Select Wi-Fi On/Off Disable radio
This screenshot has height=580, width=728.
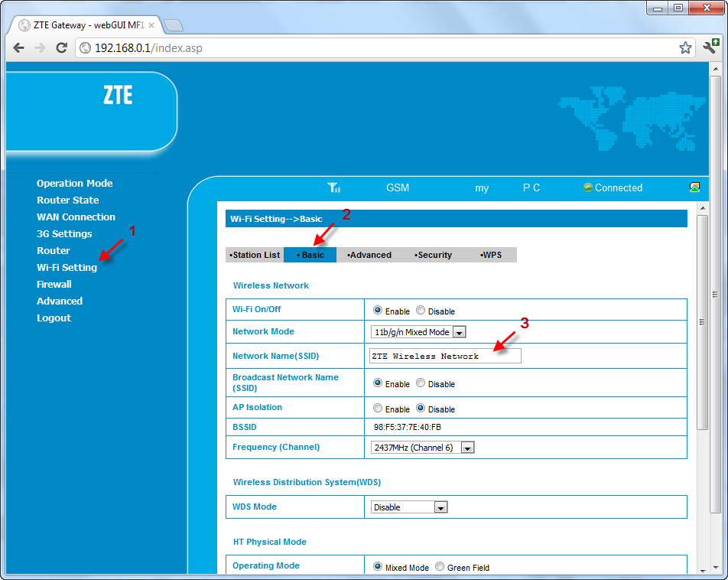tap(420, 311)
